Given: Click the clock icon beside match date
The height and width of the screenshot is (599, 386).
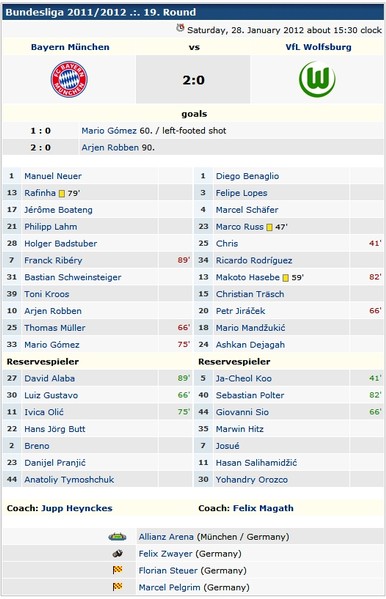Looking at the screenshot, I should pyautogui.click(x=180, y=28).
